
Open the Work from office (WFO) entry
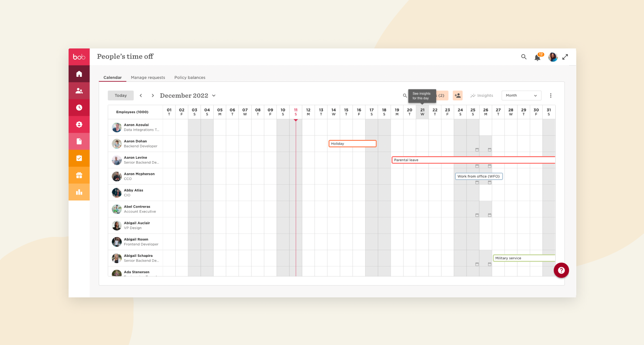479,176
